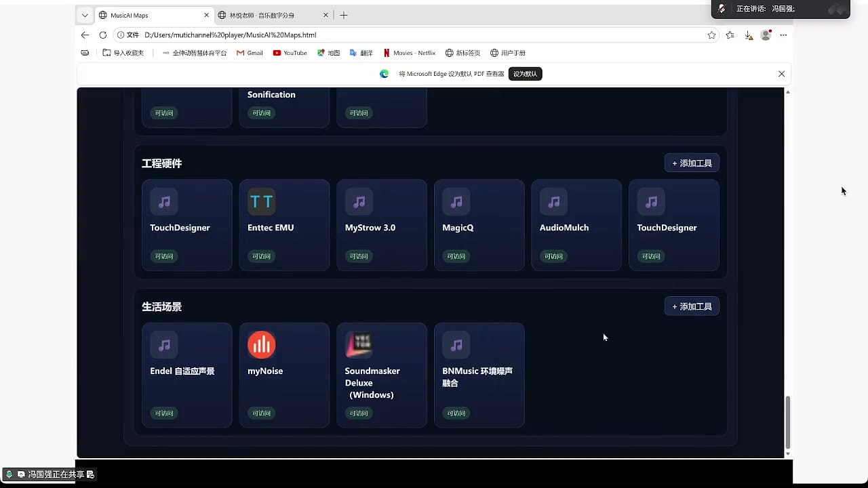
Task: Click the Soundmasker Deluxe thumbnail icon
Action: coord(359,345)
